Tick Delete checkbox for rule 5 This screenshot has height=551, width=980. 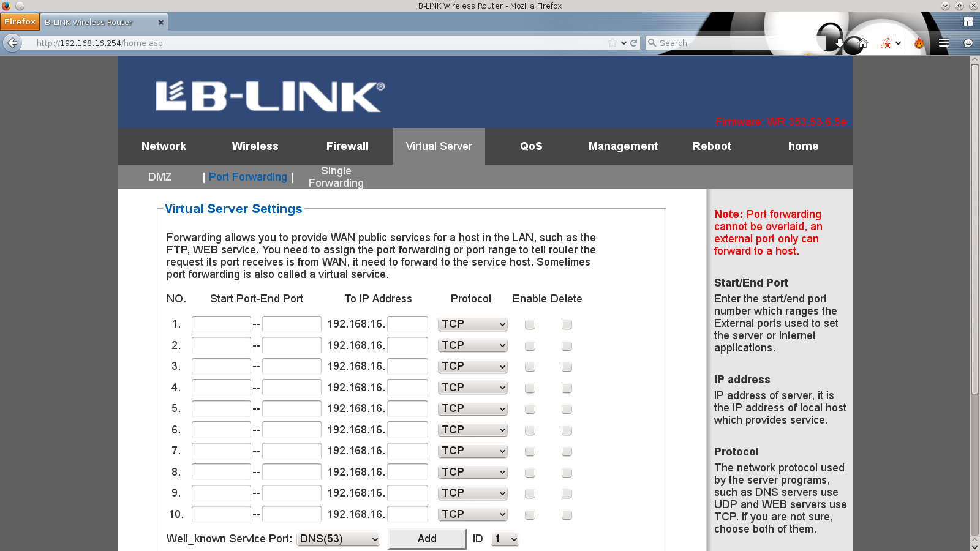[x=567, y=409]
